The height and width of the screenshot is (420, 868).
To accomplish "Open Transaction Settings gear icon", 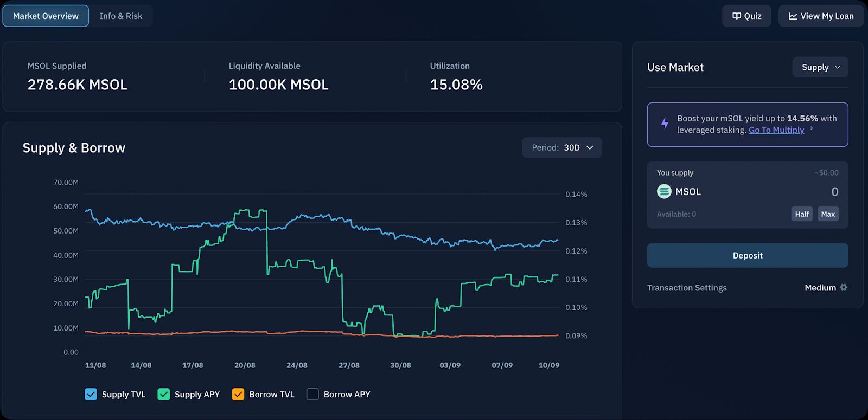I will 844,287.
